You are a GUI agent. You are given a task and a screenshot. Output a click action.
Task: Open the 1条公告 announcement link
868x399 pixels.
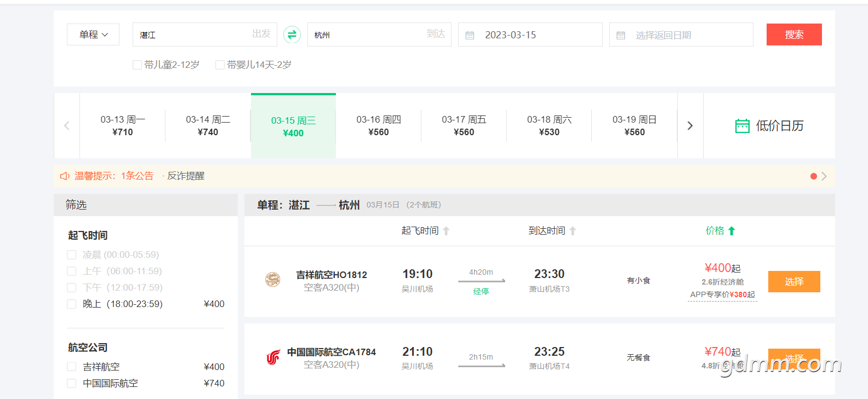click(137, 176)
